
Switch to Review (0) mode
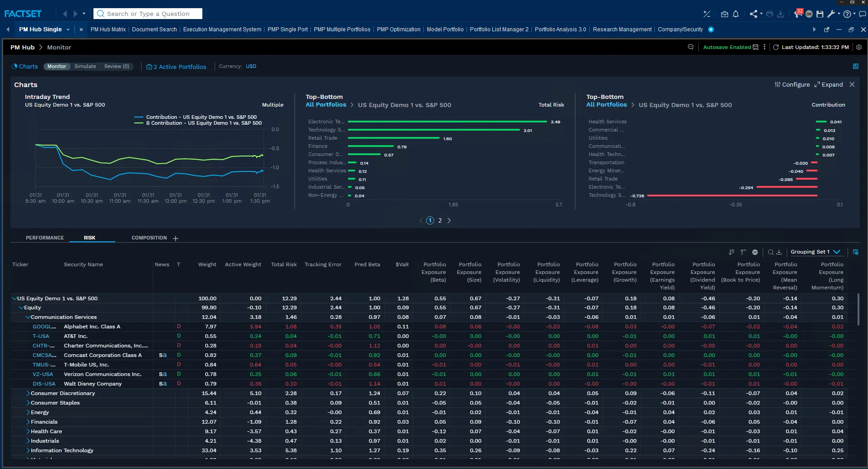117,66
